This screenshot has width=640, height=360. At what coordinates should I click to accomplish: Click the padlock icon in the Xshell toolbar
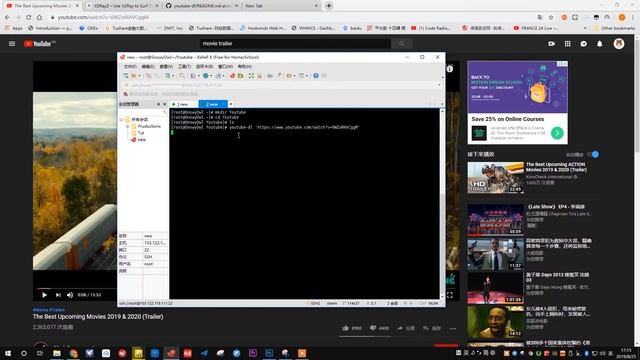point(259,76)
